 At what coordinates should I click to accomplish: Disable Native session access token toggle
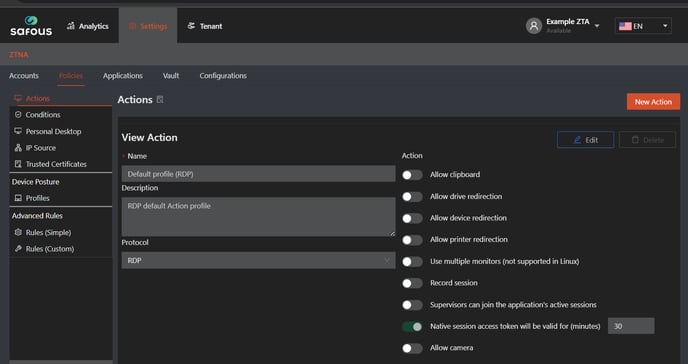pyautogui.click(x=412, y=327)
